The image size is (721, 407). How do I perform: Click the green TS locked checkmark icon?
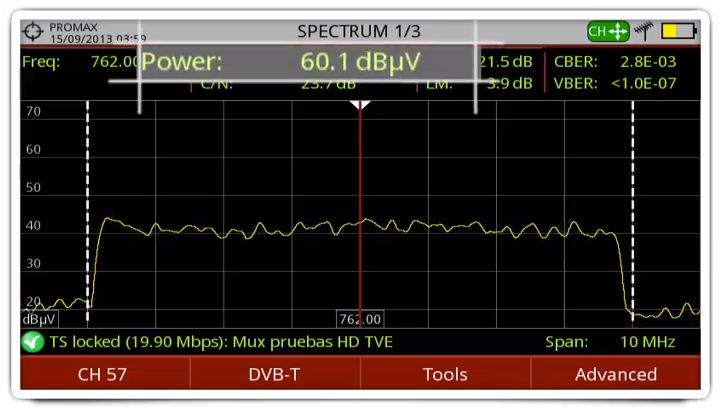point(32,342)
